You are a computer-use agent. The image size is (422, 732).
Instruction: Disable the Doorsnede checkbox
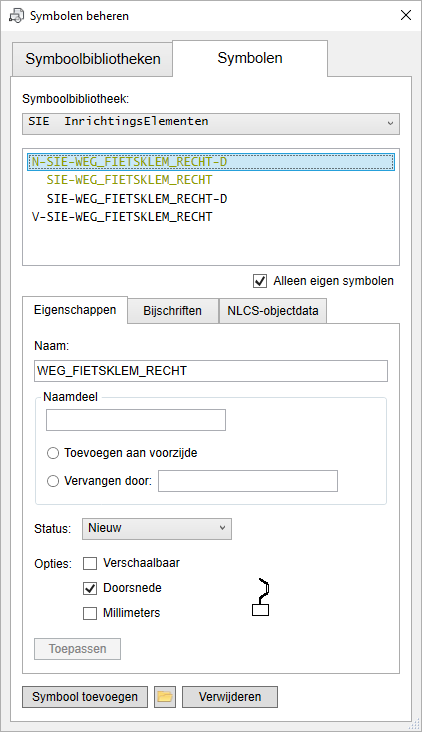coord(90,588)
